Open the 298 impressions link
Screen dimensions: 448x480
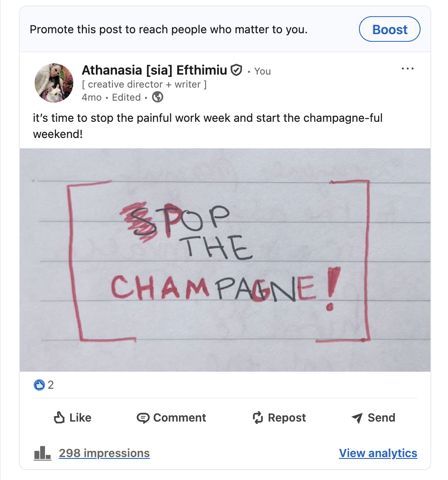(x=104, y=453)
